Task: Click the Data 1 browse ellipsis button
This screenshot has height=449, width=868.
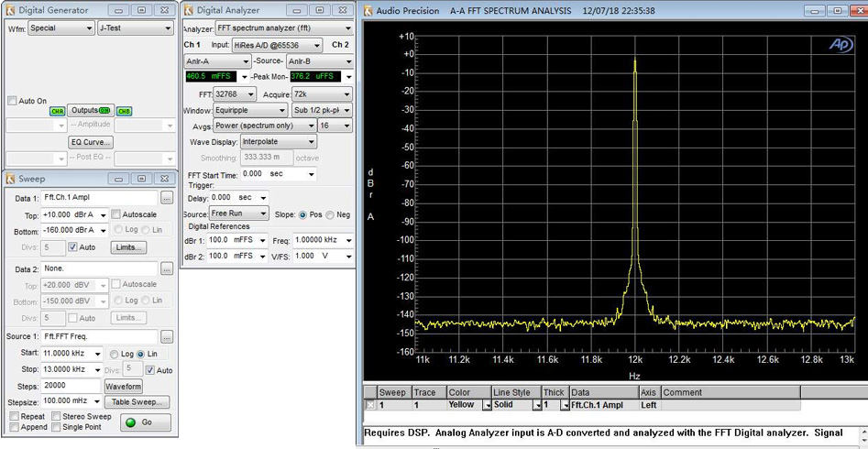Action: (167, 198)
